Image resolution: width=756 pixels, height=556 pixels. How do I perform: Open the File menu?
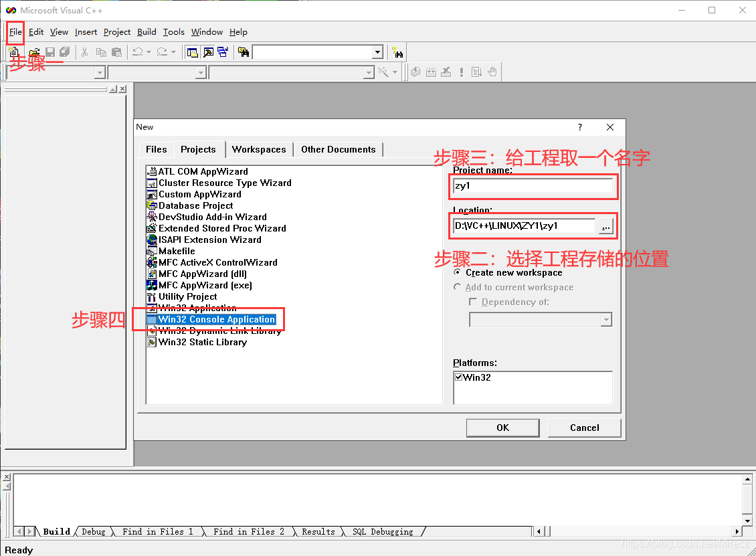tap(15, 32)
